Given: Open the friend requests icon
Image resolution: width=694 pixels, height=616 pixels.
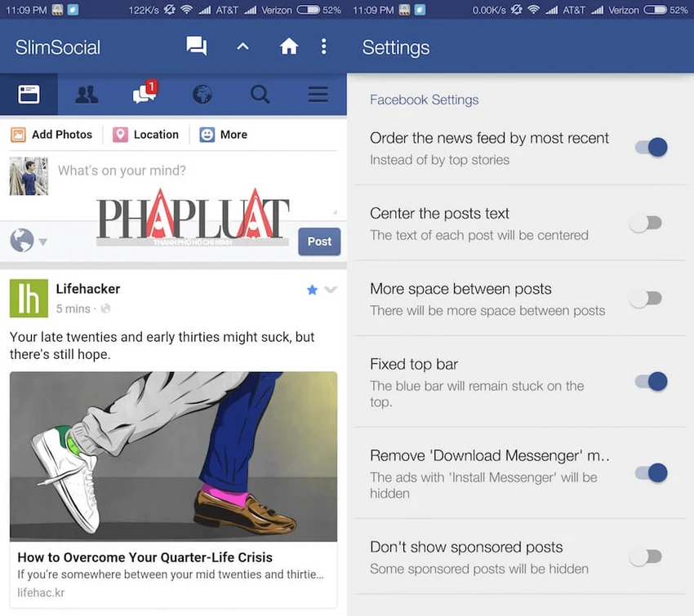Looking at the screenshot, I should coord(87,94).
